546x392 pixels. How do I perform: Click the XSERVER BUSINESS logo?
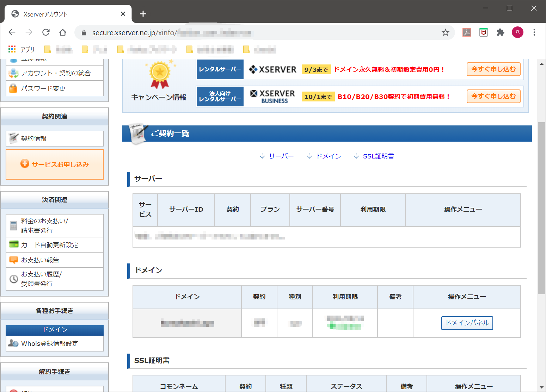[x=272, y=97]
